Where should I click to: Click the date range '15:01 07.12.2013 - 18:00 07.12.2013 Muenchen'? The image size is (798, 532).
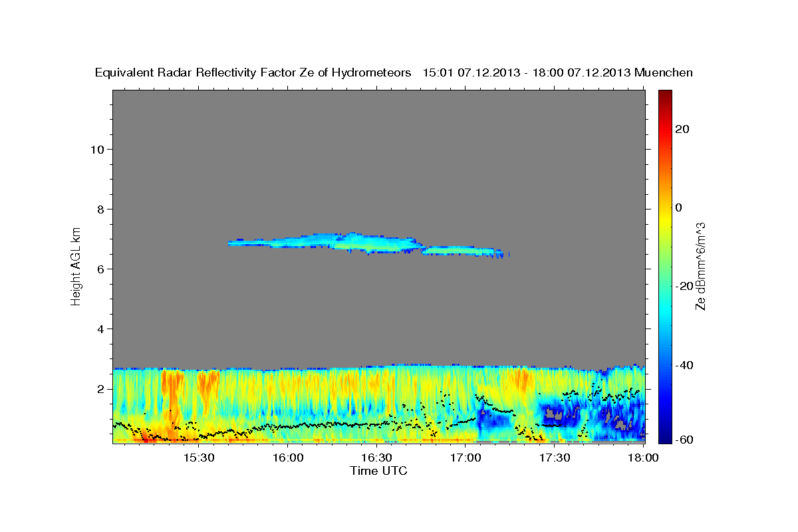(x=558, y=72)
